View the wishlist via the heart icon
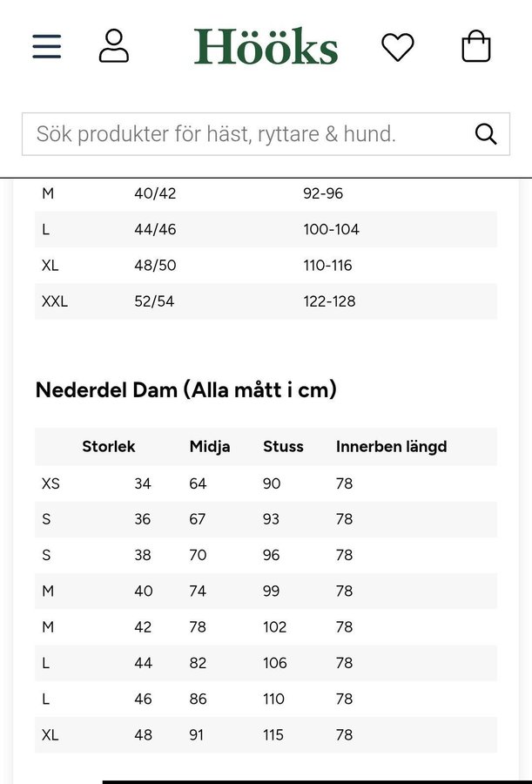Screen dimensions: 532x784 (x=398, y=46)
